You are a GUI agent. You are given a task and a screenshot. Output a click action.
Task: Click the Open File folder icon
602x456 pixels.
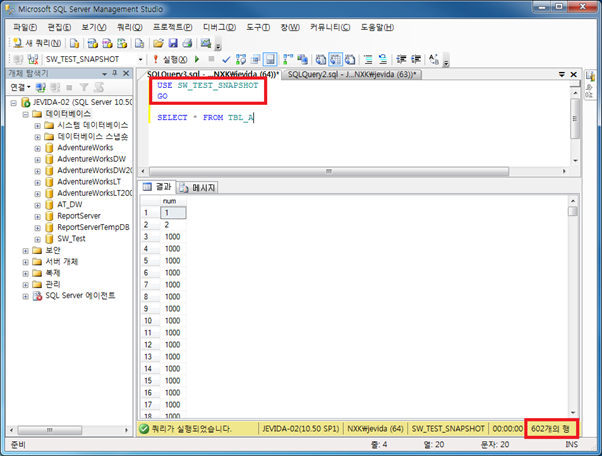coord(158,43)
